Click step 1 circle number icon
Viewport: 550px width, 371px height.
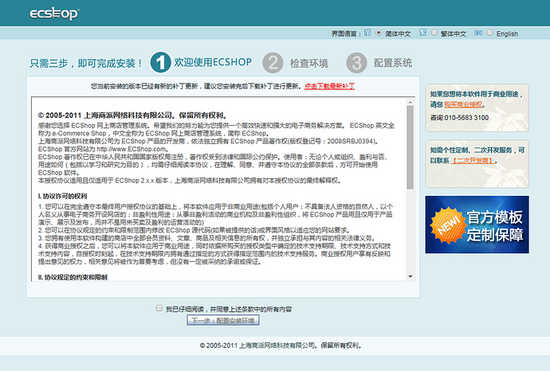pos(160,62)
